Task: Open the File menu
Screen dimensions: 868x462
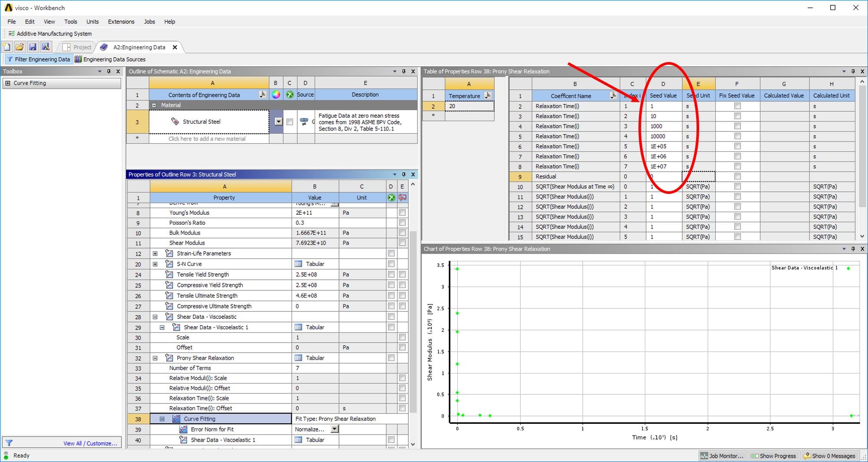Action: 12,21
